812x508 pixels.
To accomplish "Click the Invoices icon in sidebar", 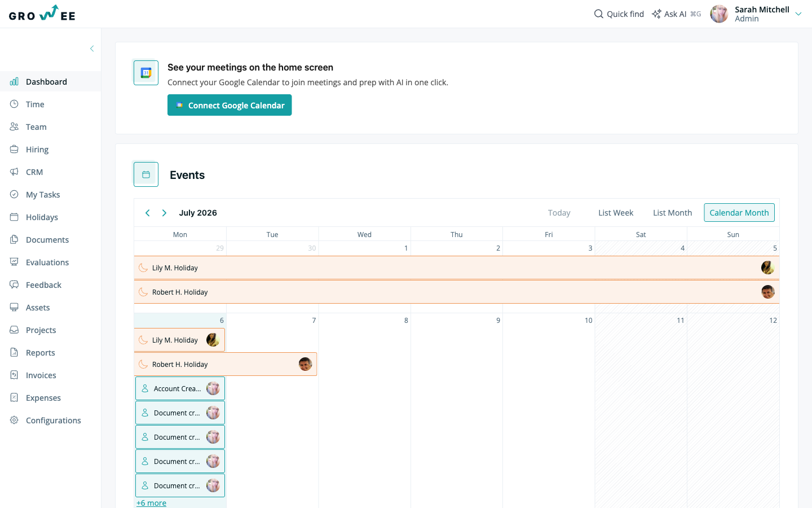I will (x=14, y=375).
